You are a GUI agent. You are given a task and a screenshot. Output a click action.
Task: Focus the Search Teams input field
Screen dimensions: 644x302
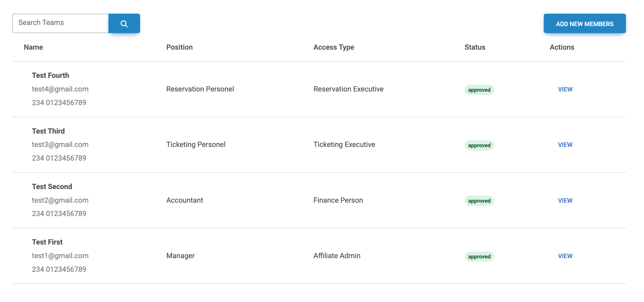60,23
